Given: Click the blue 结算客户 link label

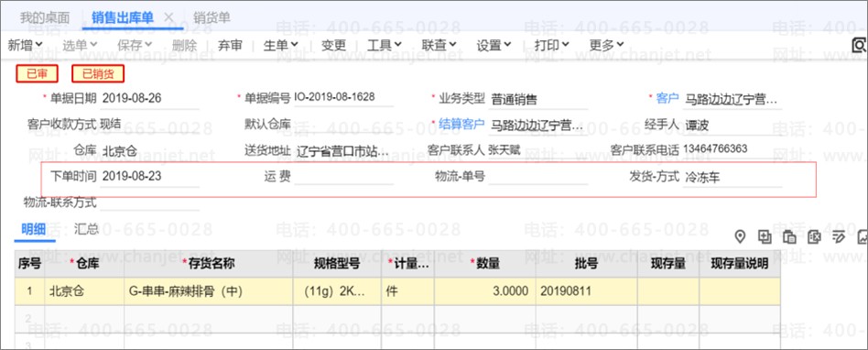Looking at the screenshot, I should point(461,124).
